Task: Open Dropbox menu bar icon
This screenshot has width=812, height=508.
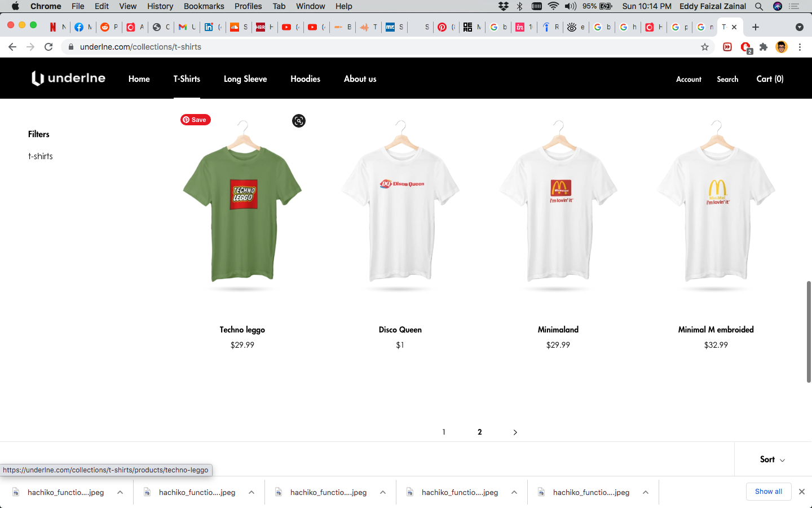Action: pyautogui.click(x=504, y=6)
